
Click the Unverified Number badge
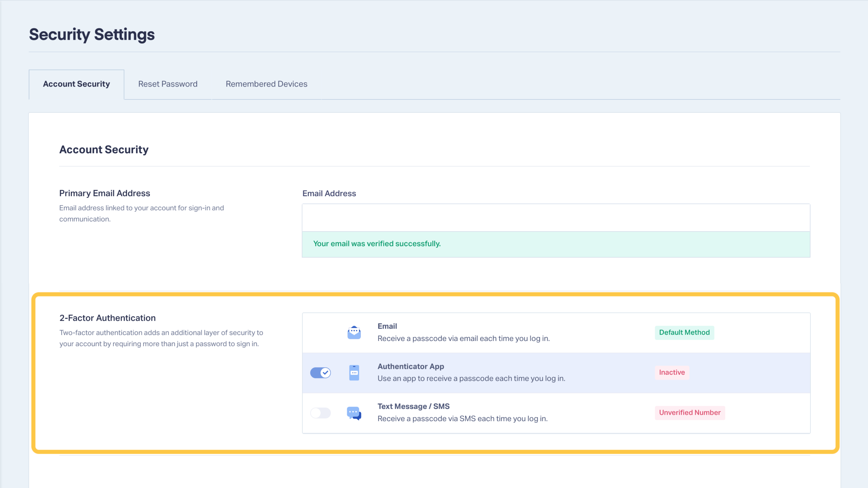690,412
